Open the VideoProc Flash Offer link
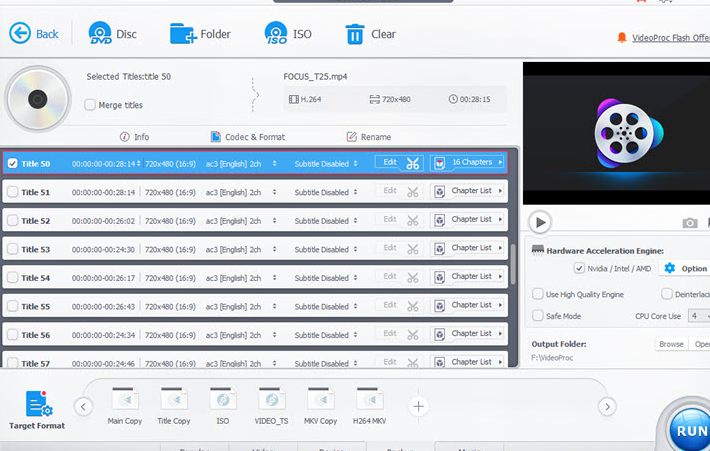 point(671,38)
